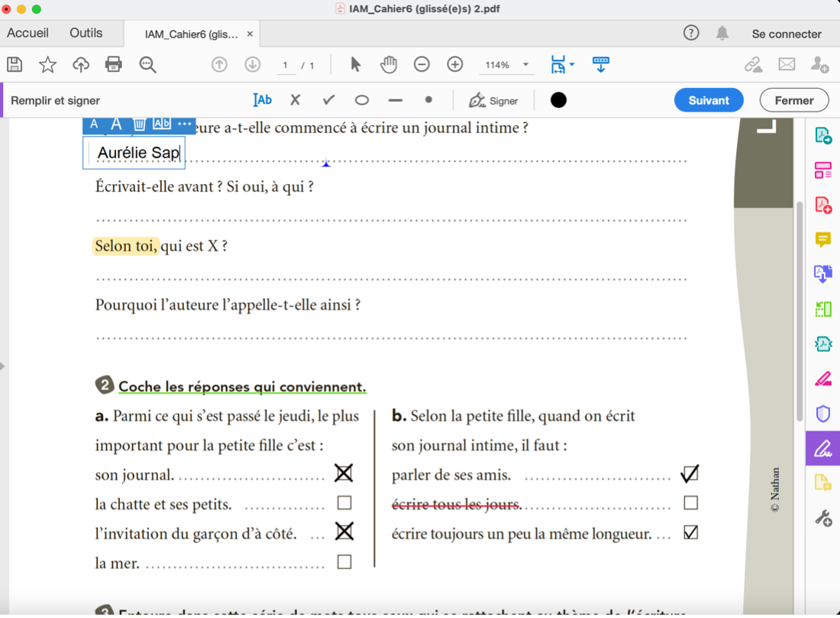The height and width of the screenshot is (618, 840).
Task: Send file by email envelope icon
Action: [x=787, y=65]
